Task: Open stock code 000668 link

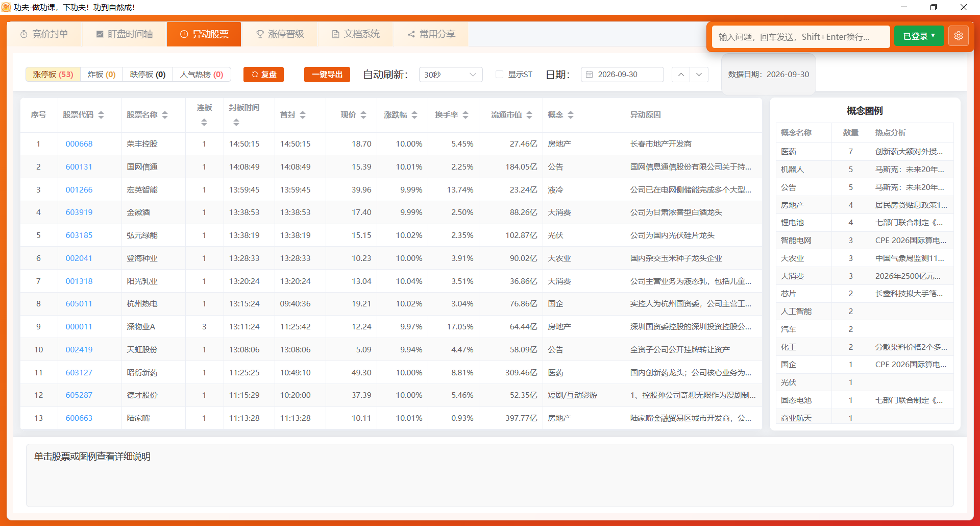Action: point(79,144)
